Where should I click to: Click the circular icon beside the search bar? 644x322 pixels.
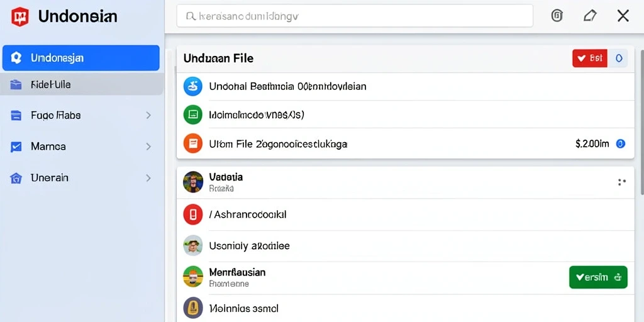point(557,16)
